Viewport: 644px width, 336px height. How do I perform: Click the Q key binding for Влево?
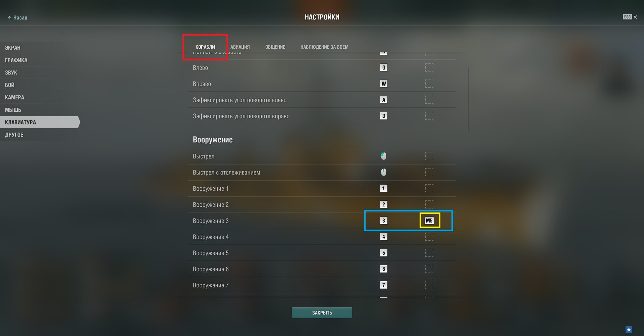(x=384, y=67)
